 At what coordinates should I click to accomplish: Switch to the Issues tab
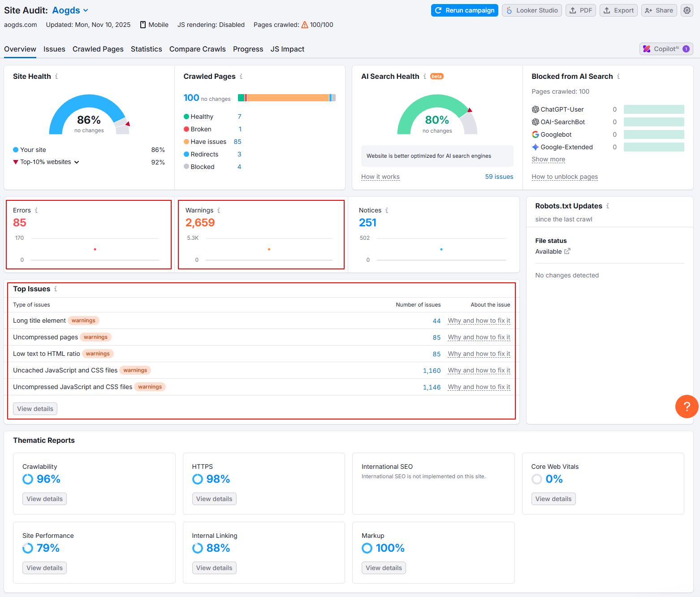click(54, 49)
